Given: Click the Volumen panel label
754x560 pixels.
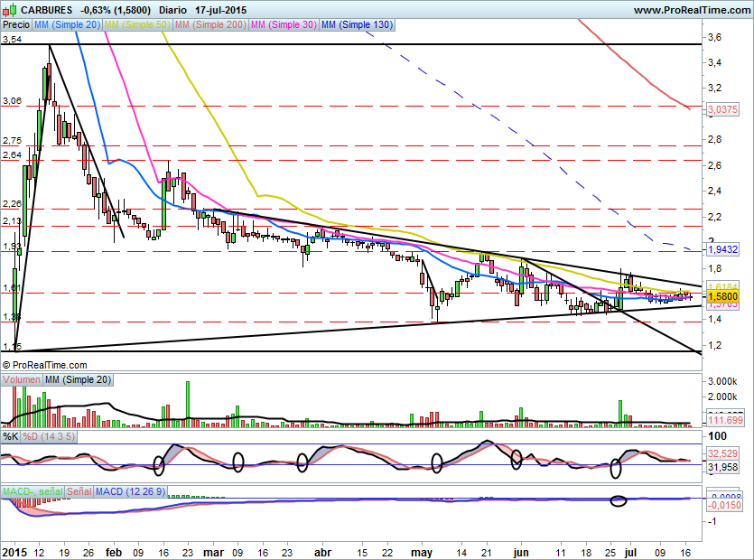Looking at the screenshot, I should (x=22, y=380).
